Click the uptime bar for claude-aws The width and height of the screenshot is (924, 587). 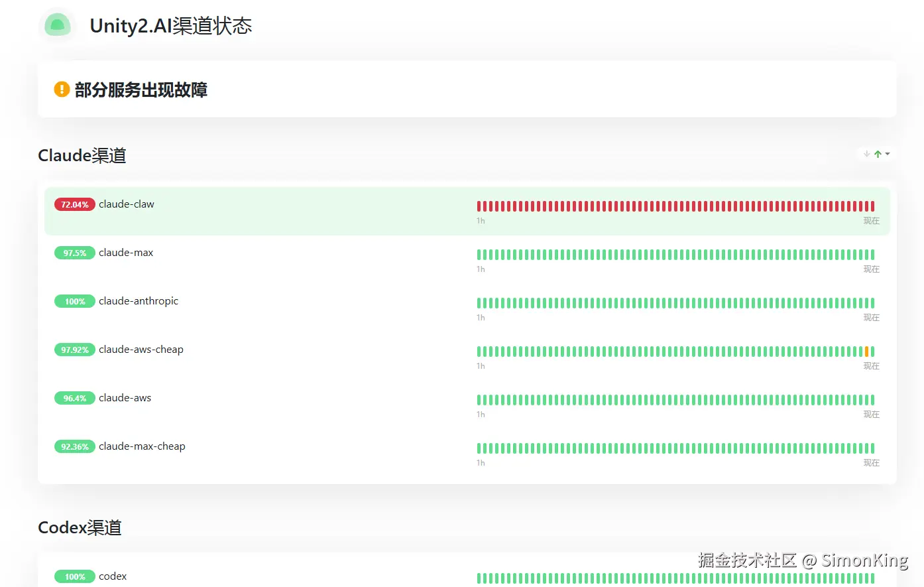[676, 400]
